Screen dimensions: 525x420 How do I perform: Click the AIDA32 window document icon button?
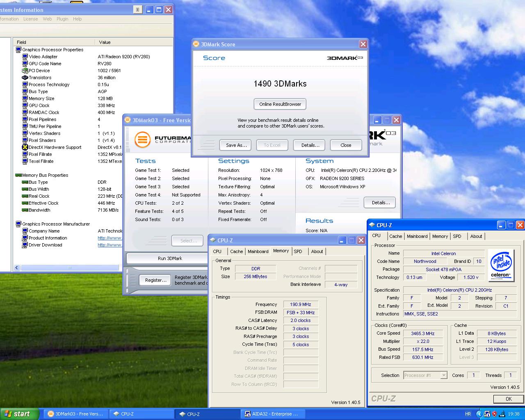point(138,9)
